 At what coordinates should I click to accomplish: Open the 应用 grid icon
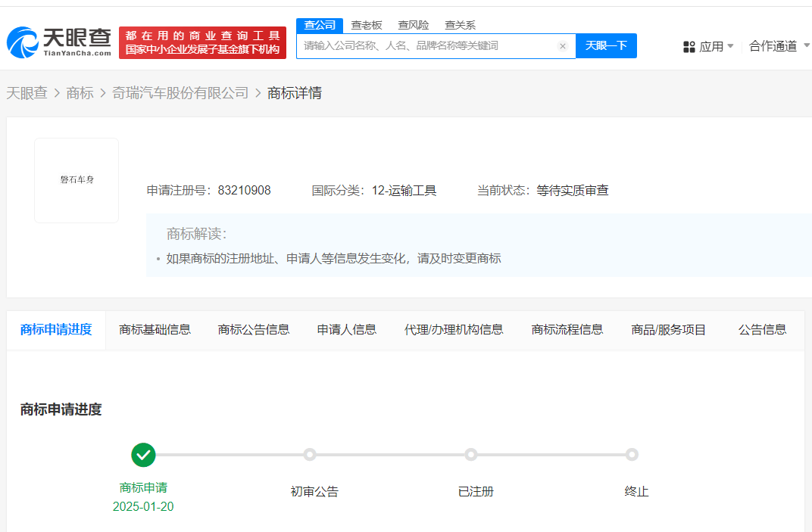(x=689, y=47)
